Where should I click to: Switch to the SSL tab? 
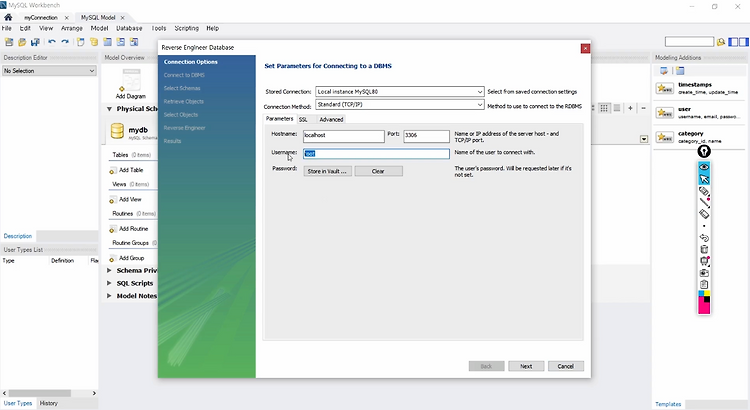[x=303, y=120]
